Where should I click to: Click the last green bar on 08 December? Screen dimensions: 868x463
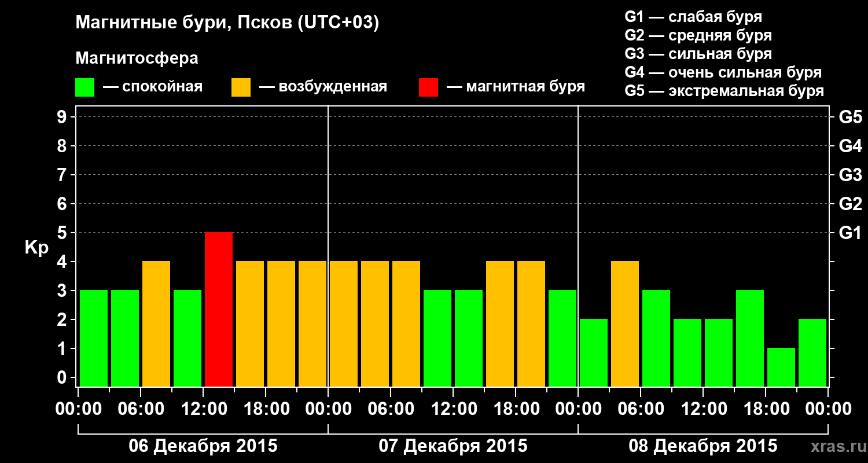click(x=812, y=352)
